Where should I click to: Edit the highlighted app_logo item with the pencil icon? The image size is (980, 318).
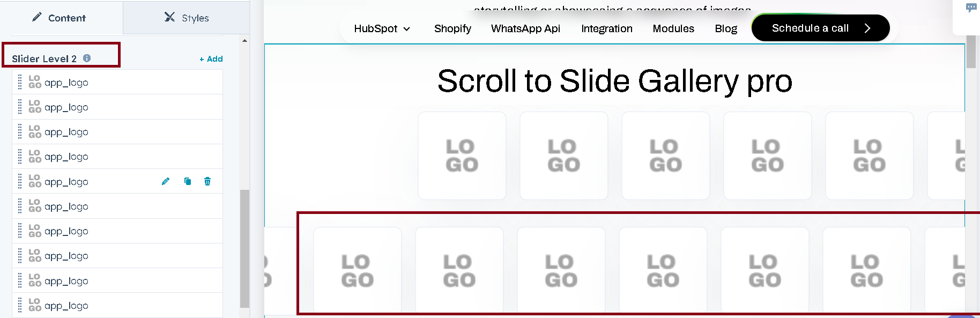[x=166, y=181]
